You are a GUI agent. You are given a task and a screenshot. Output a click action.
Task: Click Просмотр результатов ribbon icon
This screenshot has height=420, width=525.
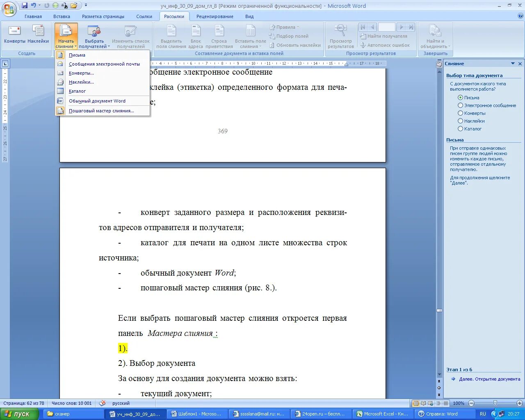tap(340, 37)
